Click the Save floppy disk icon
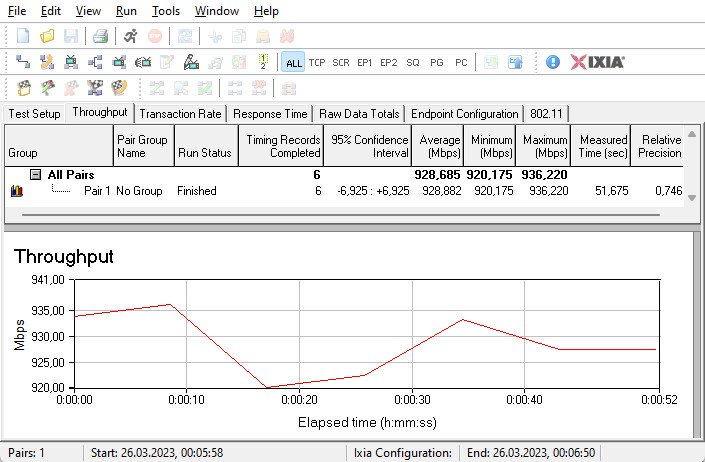Screen dimensions: 705x462 [x=71, y=36]
